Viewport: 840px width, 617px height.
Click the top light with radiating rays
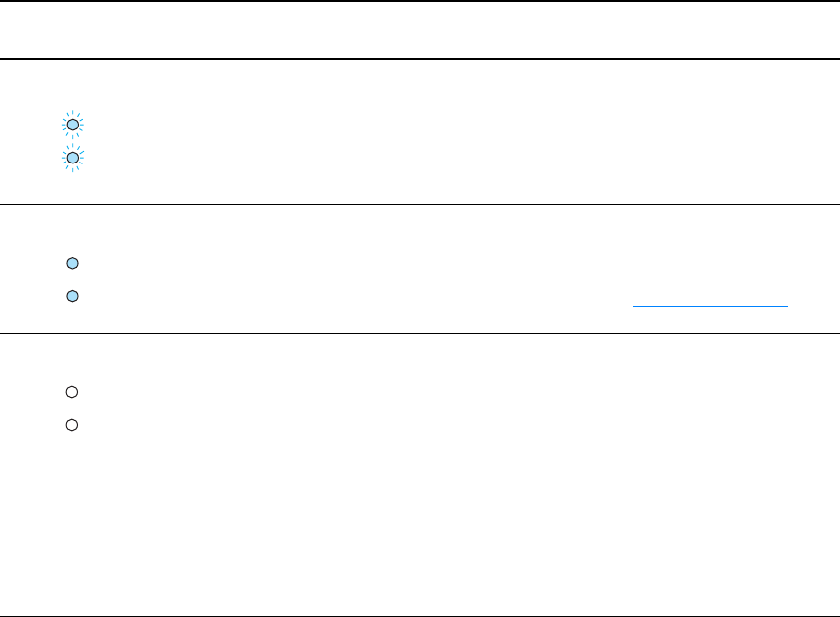pos(72,125)
